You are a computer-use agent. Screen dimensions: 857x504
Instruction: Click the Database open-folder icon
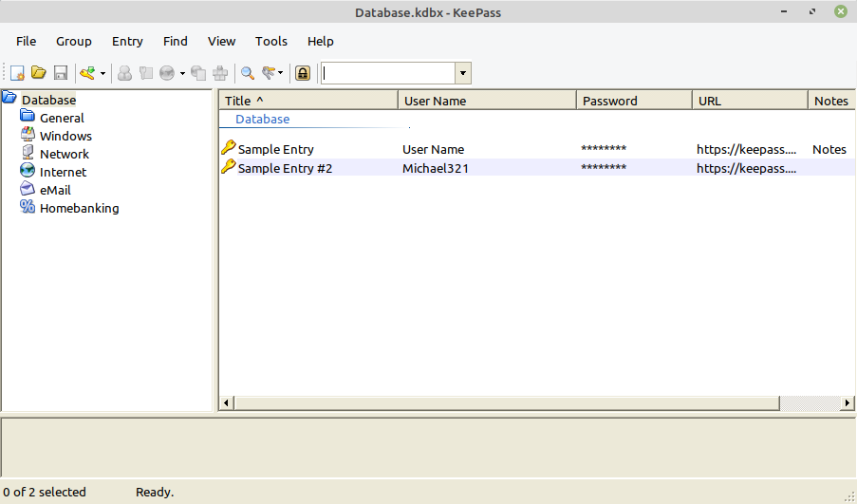coord(9,98)
